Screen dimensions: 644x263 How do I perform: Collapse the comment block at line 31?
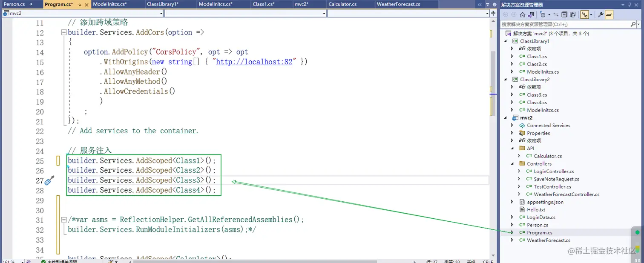click(64, 220)
